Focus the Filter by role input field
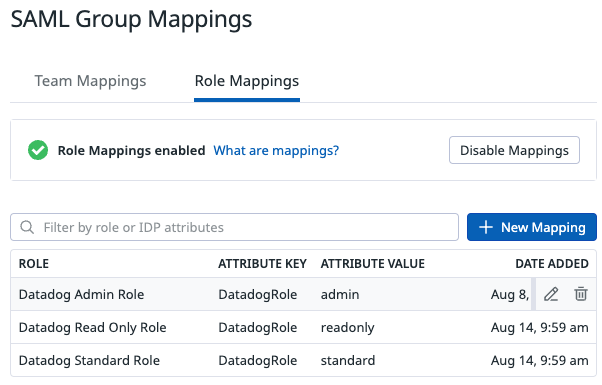The width and height of the screenshot is (602, 385). 235,227
